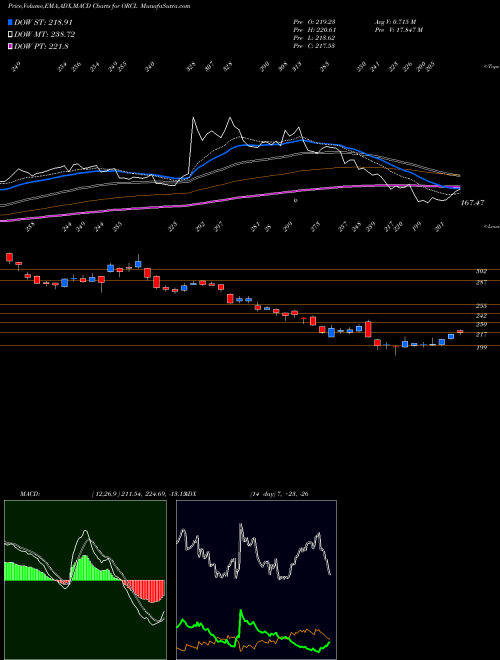Select the 'DOW MT: 238.72' legend label
The image size is (500, 660).
coord(45,35)
